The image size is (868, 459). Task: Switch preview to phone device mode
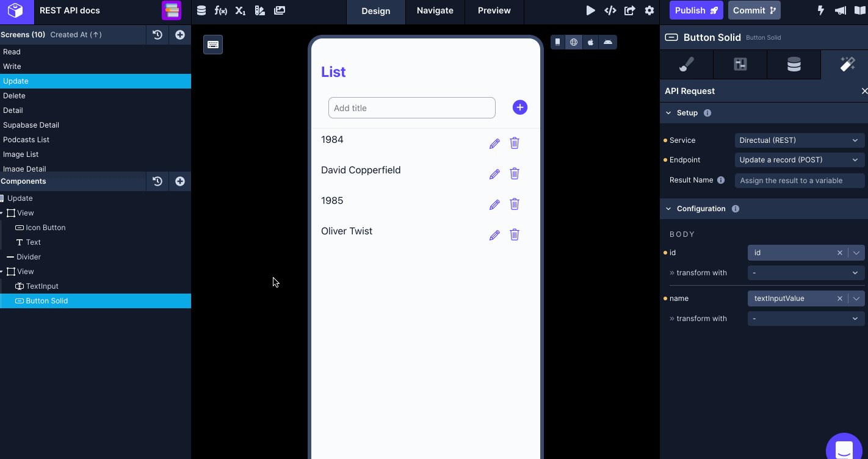(557, 42)
